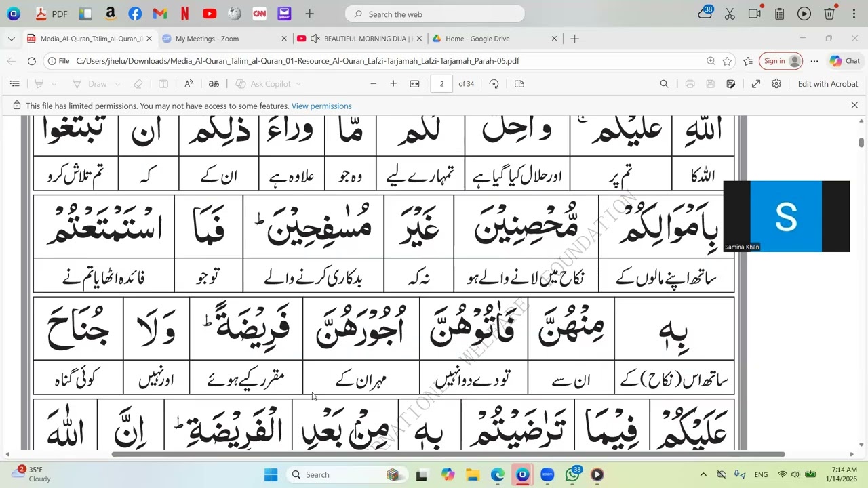This screenshot has height=488, width=868.
Task: Open the Gmail shortcut icon
Action: click(x=160, y=14)
